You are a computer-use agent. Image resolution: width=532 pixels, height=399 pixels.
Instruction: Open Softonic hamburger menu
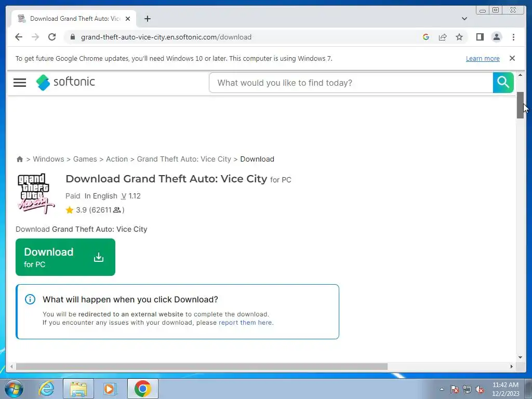coord(20,83)
